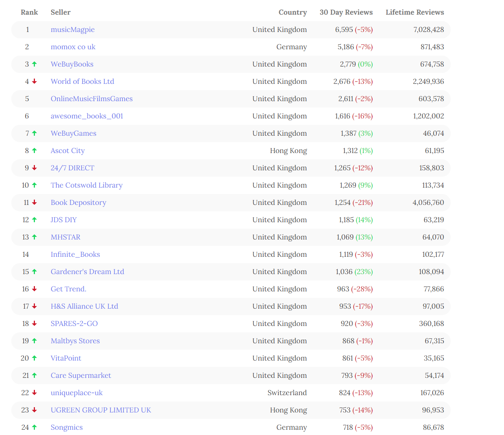Click green up arrow beside rank 21
This screenshot has width=504, height=435.
point(35,375)
